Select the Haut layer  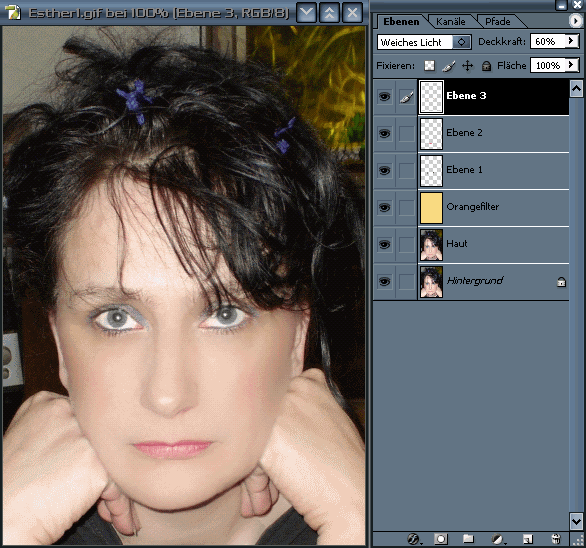(493, 244)
